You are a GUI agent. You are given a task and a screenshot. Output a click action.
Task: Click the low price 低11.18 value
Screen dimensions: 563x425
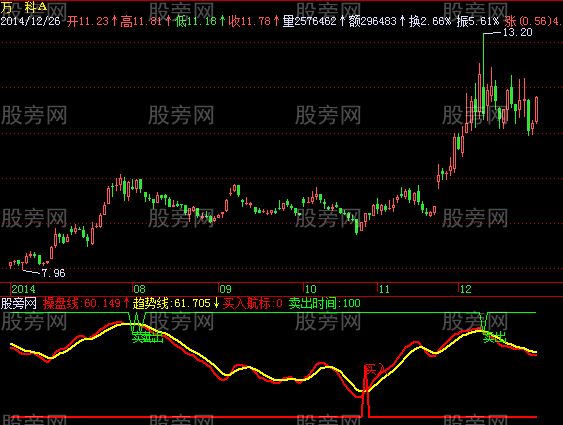(196, 21)
